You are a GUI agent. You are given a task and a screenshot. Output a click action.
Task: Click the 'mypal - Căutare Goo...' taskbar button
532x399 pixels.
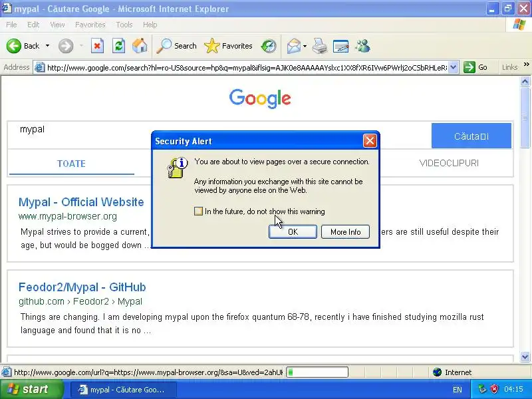[124, 390]
